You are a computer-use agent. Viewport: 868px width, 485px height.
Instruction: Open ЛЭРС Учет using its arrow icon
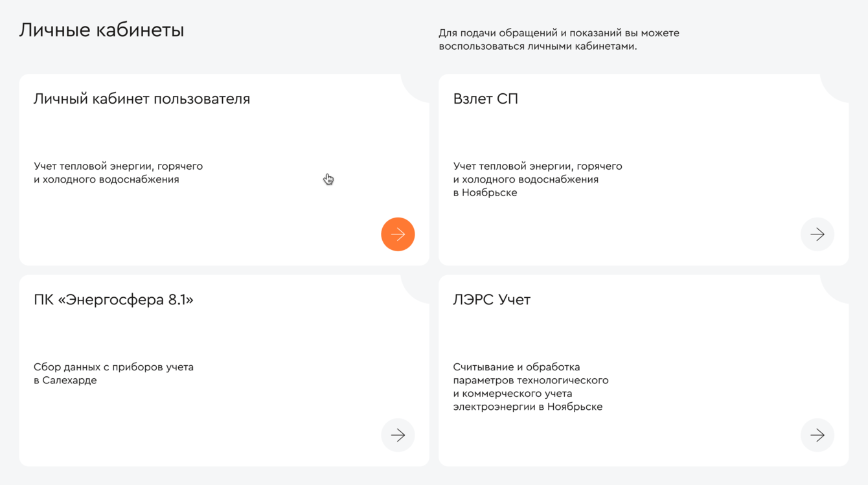coord(817,435)
